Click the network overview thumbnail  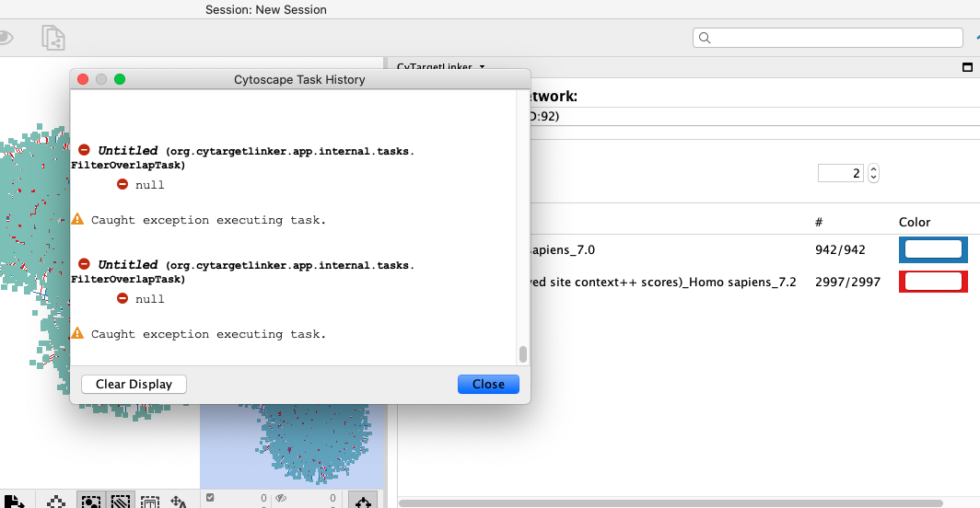coord(291,446)
